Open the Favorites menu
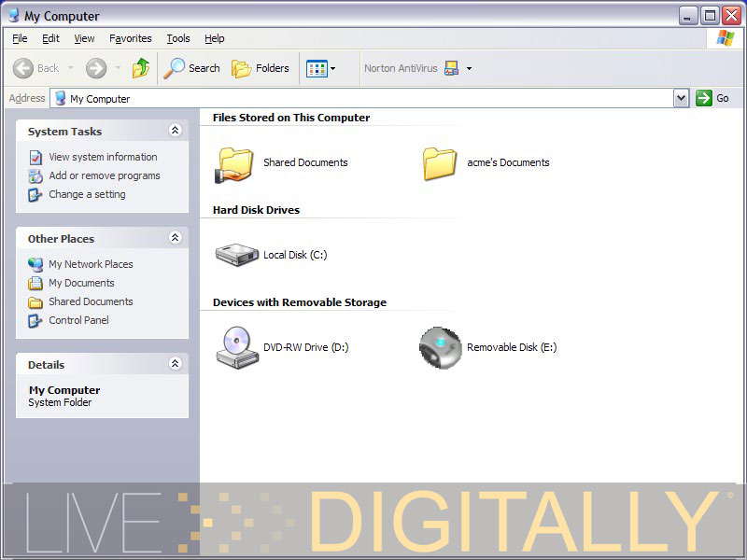Image resolution: width=747 pixels, height=560 pixels. coord(130,38)
